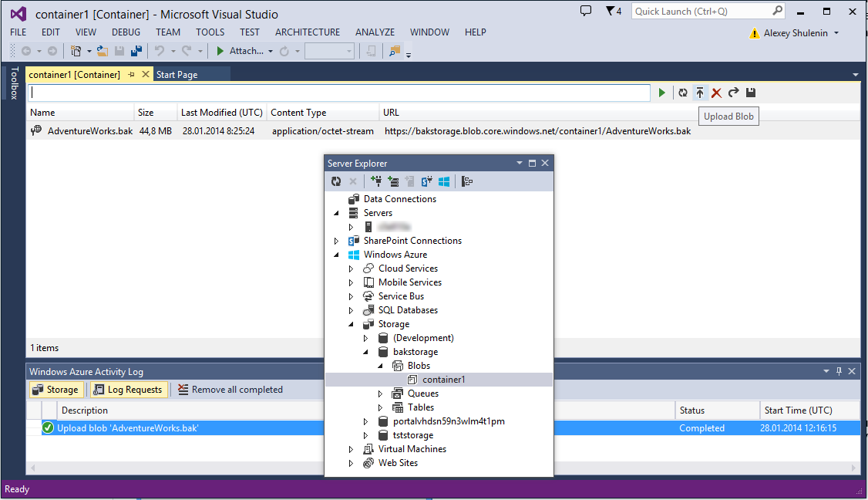868x500 pixels.
Task: Sort blobs by the Size column header
Action: click(x=156, y=113)
